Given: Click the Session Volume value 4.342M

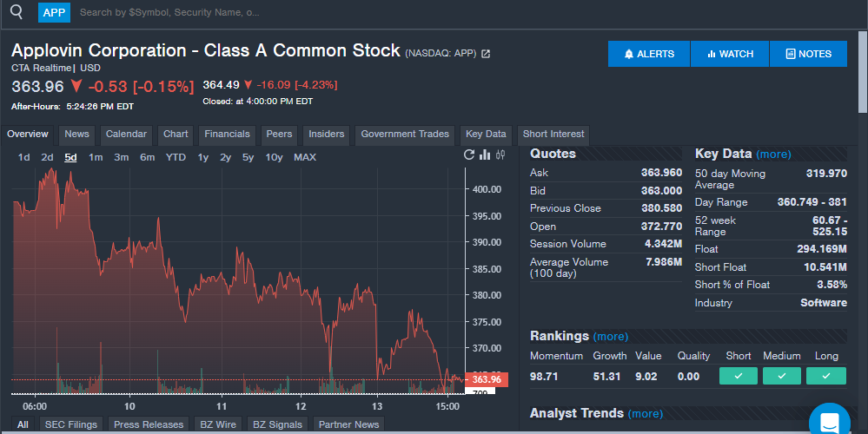Looking at the screenshot, I should pyautogui.click(x=663, y=244).
